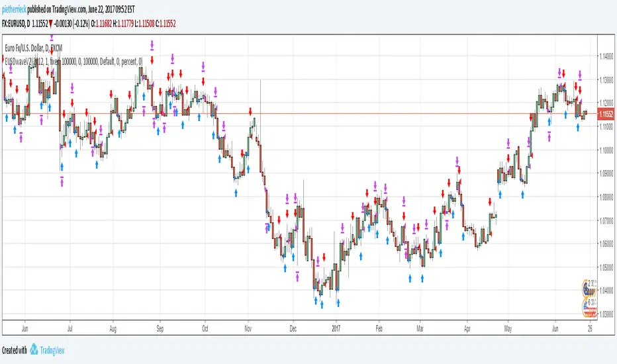Click the 1.07000 price axis label

(606, 220)
